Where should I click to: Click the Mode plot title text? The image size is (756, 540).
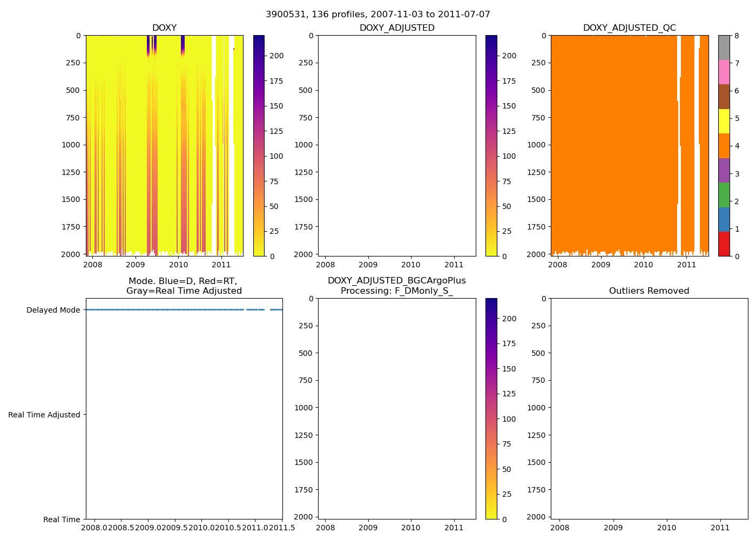click(184, 286)
